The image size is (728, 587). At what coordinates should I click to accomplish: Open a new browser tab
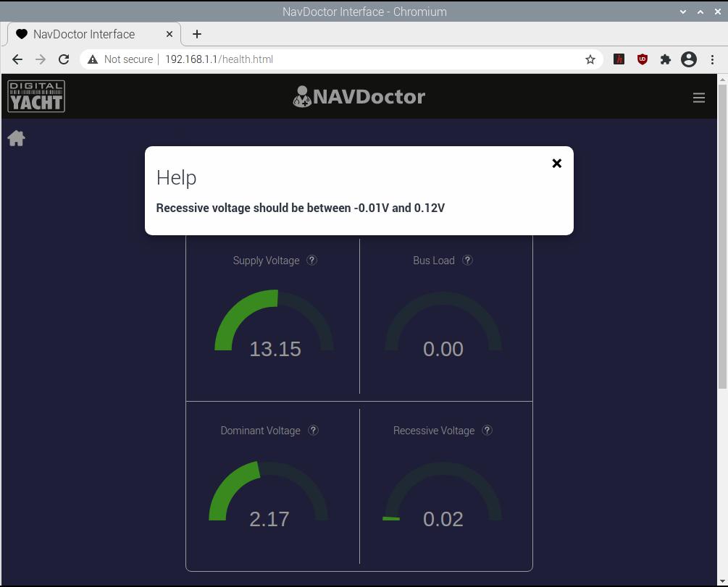click(x=196, y=34)
